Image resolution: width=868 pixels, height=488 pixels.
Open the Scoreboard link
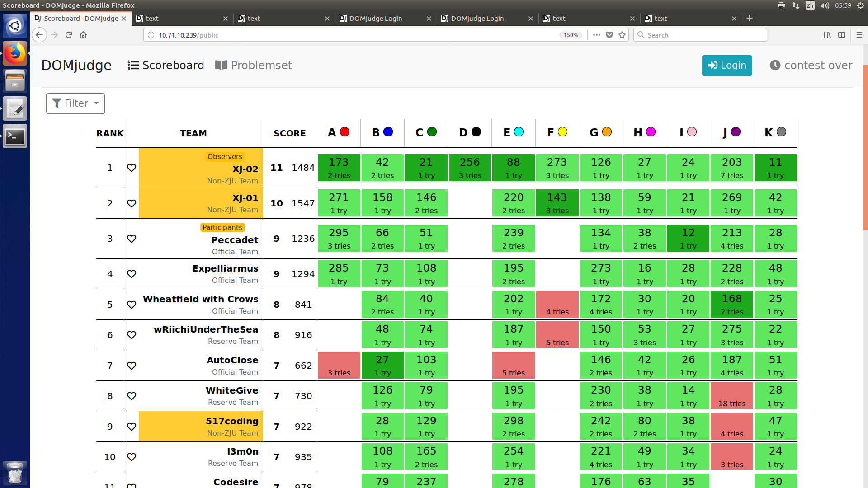click(x=166, y=66)
